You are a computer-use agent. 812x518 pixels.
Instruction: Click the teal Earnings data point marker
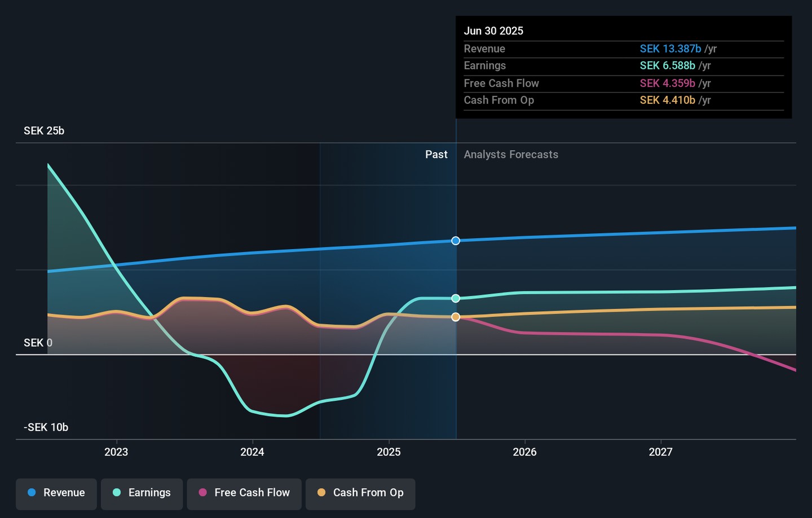tap(456, 298)
